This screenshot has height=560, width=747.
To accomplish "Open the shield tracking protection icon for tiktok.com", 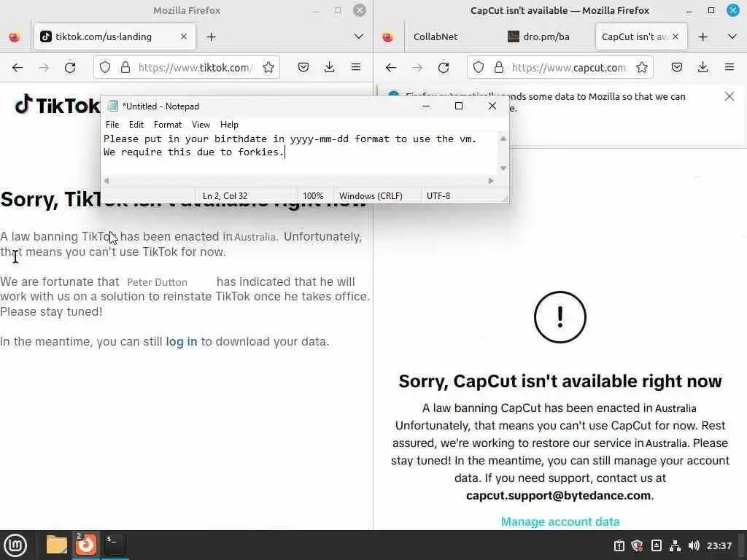I will 105,68.
